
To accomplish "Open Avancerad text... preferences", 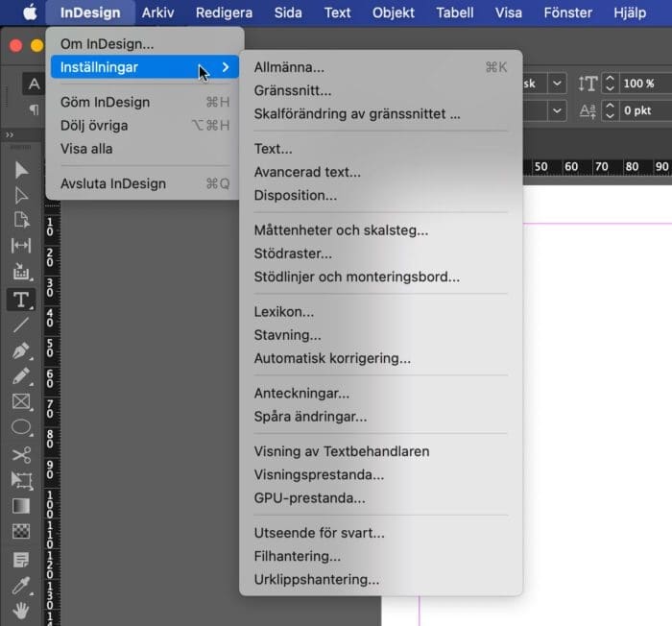I will point(380,172).
